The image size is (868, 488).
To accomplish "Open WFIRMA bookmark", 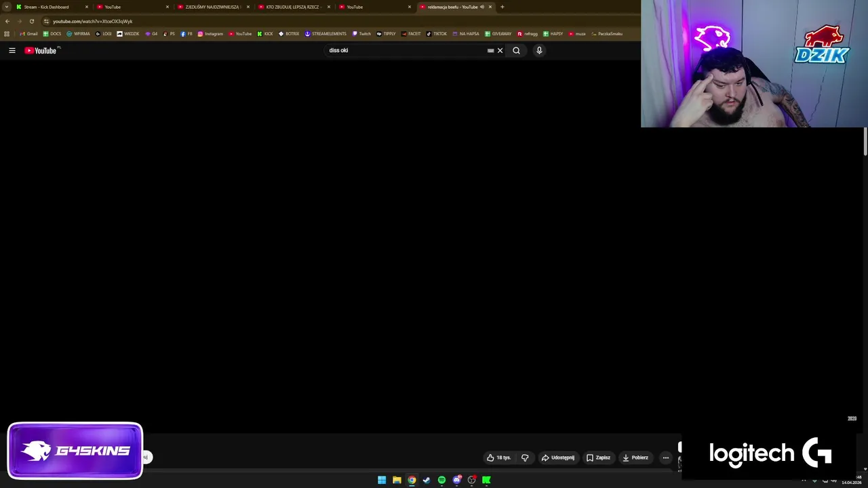I will pyautogui.click(x=78, y=34).
